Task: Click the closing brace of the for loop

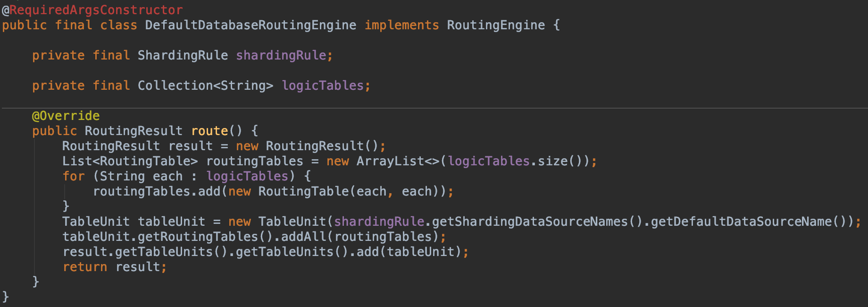Action: (66, 206)
